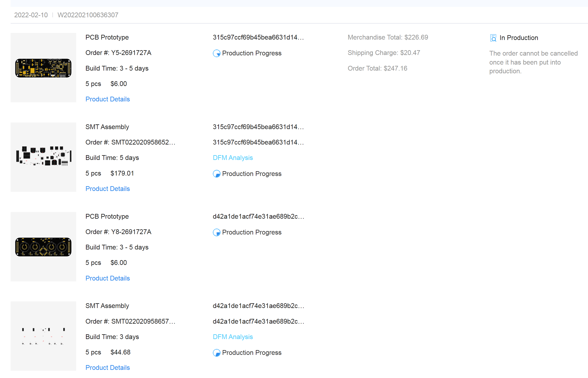588x378 pixels.
Task: Click the Shipping Charge: $20.47 text
Action: pyautogui.click(x=384, y=53)
